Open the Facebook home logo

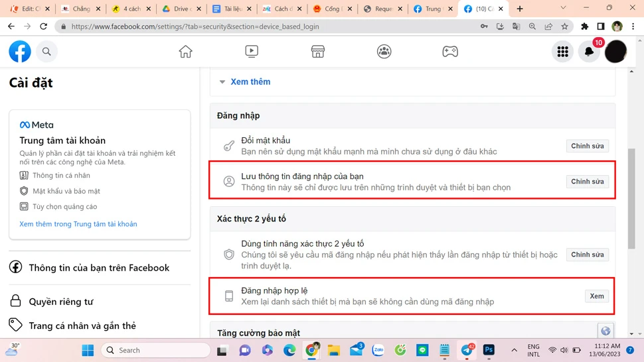20,52
